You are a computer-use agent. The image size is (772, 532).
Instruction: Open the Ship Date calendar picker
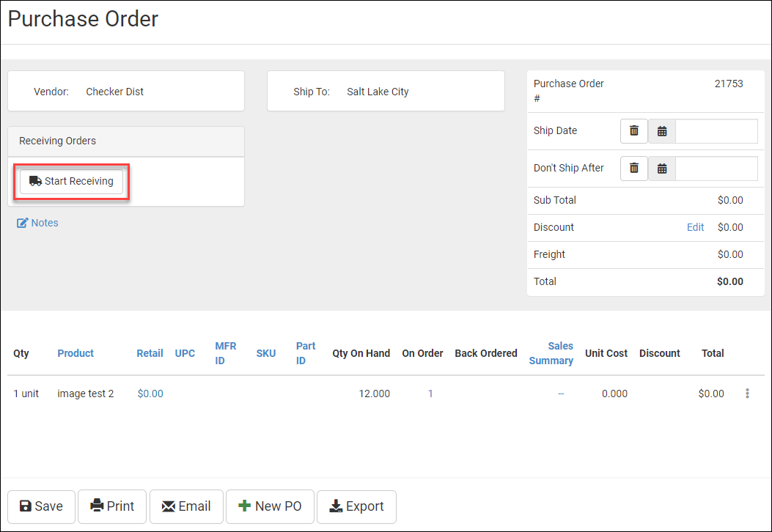pos(662,131)
